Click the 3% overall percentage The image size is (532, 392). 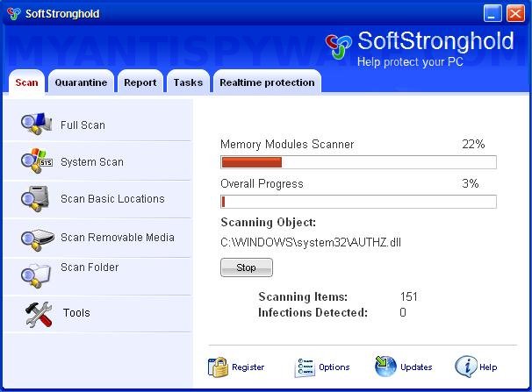471,183
